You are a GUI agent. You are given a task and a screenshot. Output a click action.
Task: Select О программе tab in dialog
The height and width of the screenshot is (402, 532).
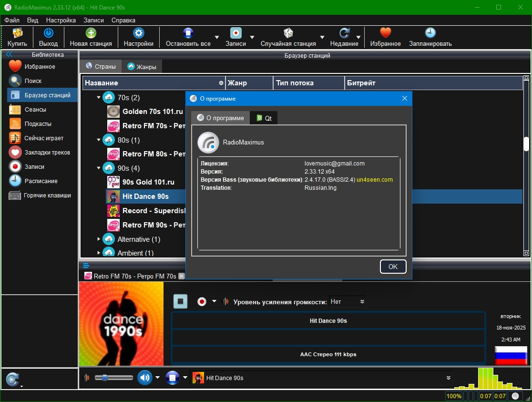(x=221, y=118)
